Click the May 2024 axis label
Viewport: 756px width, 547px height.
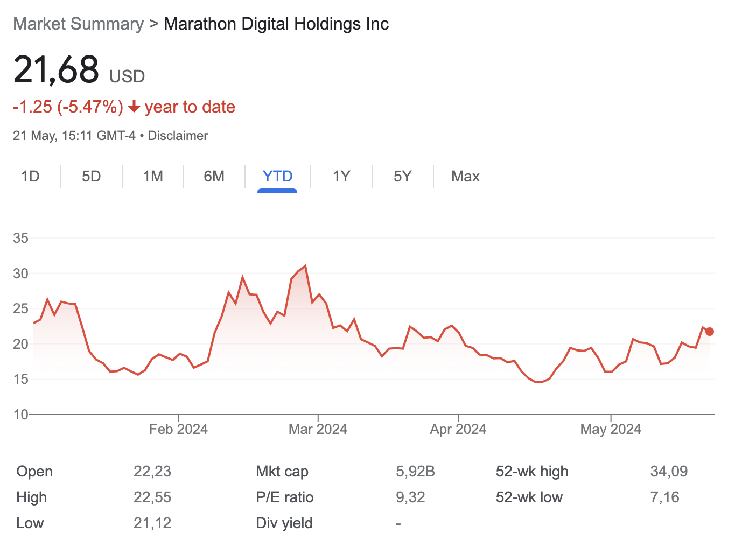611,429
